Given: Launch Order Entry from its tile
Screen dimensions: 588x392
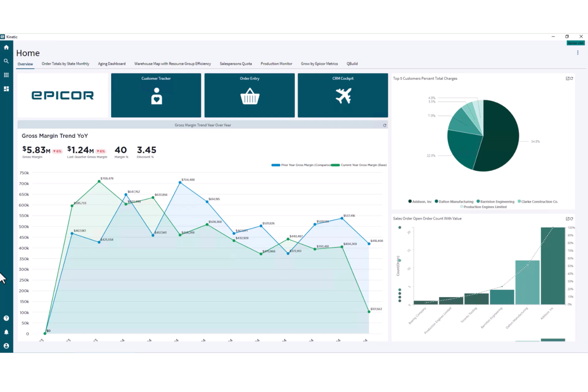Looking at the screenshot, I should coord(249,95).
